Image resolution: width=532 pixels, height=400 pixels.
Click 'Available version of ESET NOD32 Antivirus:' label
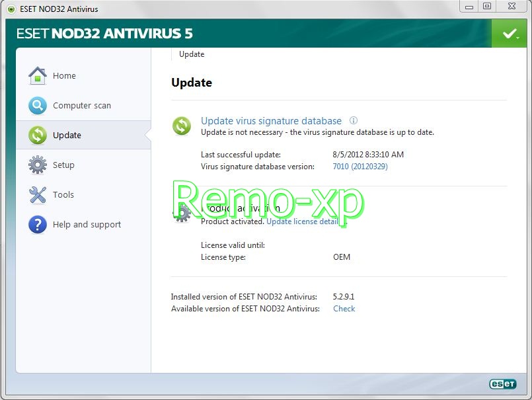[x=245, y=309]
